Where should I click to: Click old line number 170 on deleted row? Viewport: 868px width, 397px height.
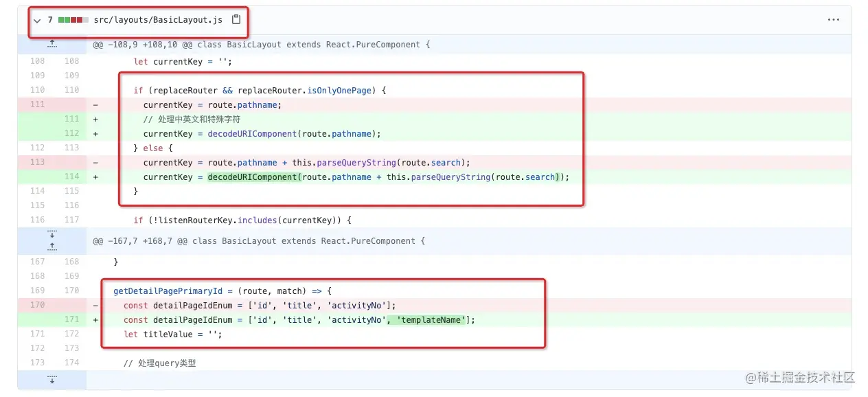[37, 306]
